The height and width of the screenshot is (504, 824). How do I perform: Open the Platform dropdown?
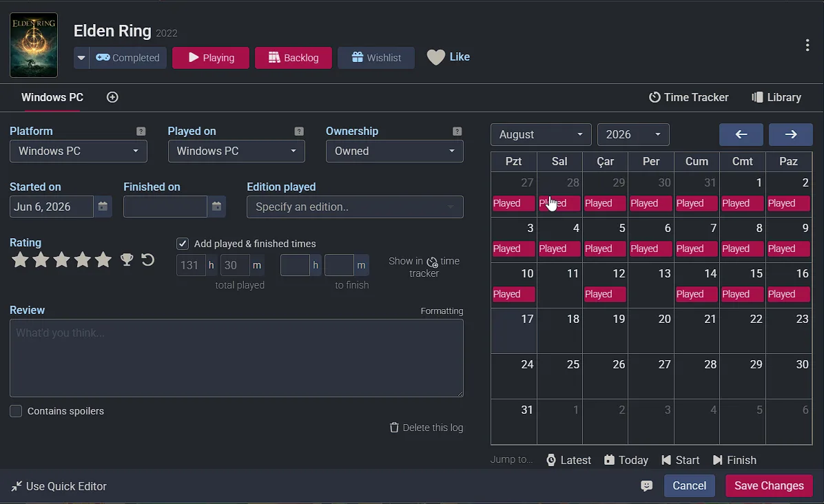(x=79, y=151)
